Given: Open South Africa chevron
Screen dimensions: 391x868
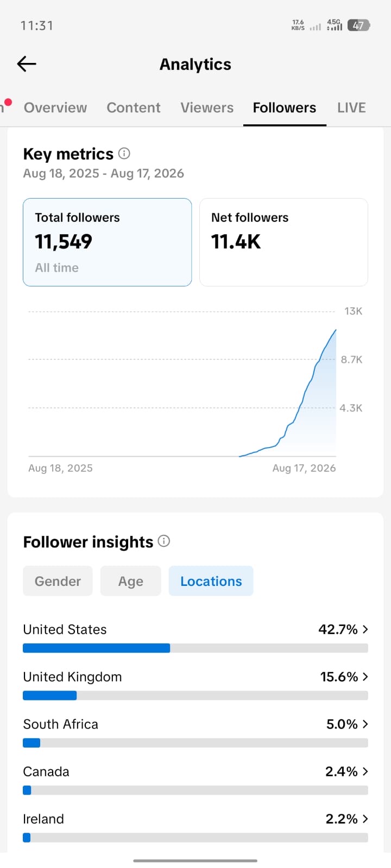Looking at the screenshot, I should pos(365,724).
